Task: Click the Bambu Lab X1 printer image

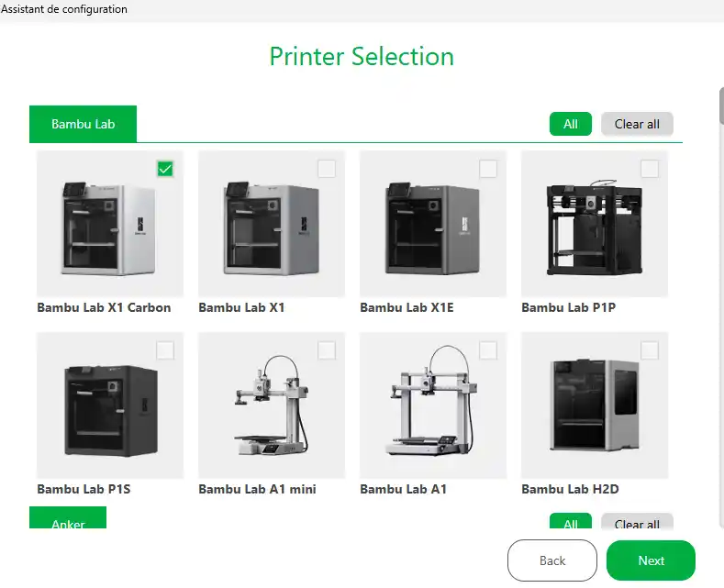Action: coord(272,224)
